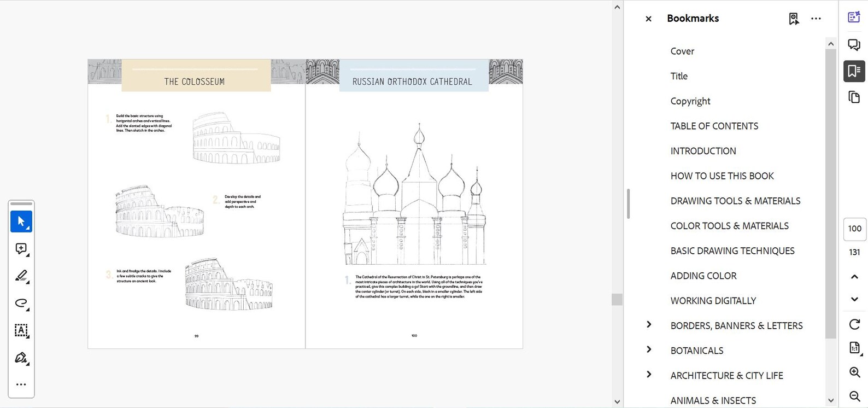
Task: Open page display fit options
Action: [x=855, y=348]
